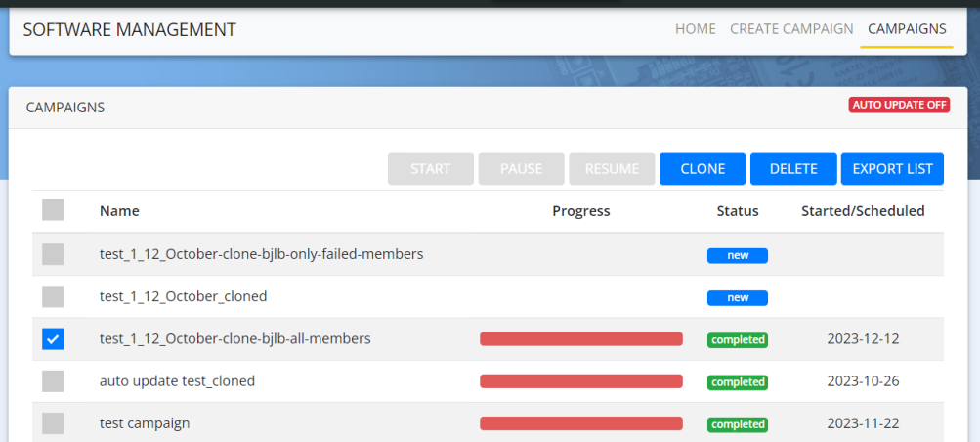Click the START button
This screenshot has width=980, height=442.
coord(431,168)
